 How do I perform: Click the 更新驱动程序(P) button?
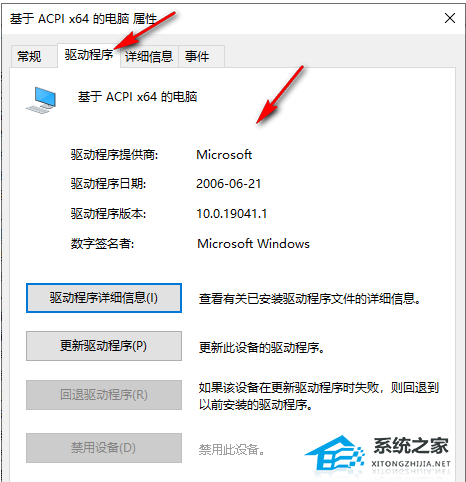click(x=104, y=346)
